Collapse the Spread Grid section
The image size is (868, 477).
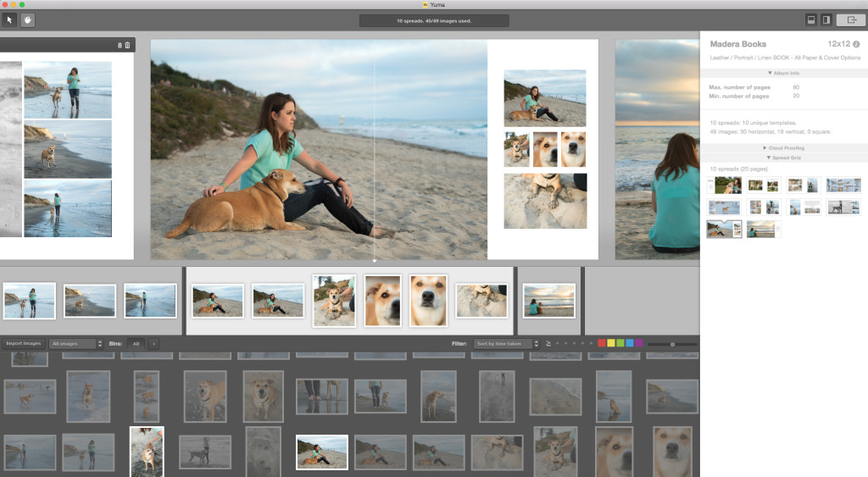(x=783, y=158)
